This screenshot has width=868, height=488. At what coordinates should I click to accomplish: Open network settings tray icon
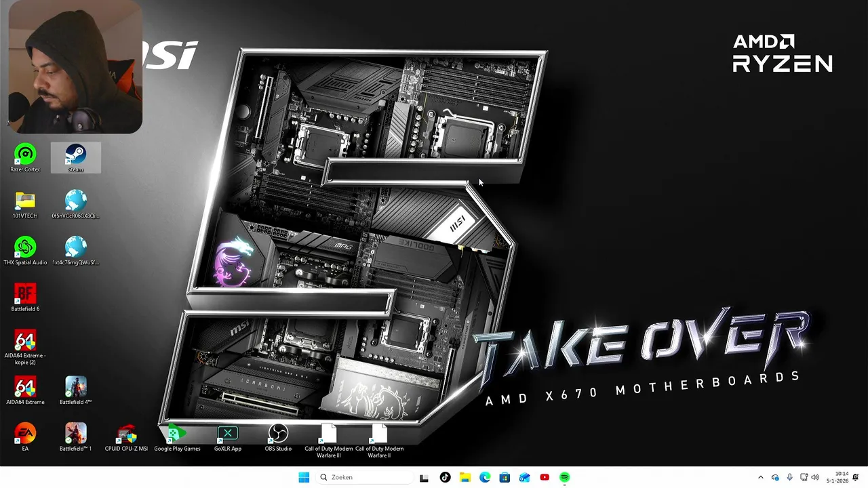(804, 477)
